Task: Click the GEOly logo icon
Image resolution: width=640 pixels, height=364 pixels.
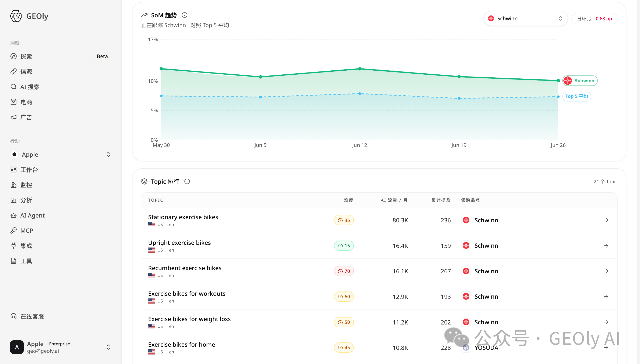Action: [16, 16]
